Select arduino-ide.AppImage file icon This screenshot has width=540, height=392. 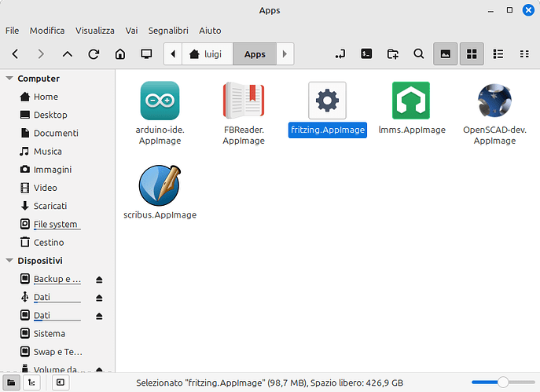tap(160, 101)
